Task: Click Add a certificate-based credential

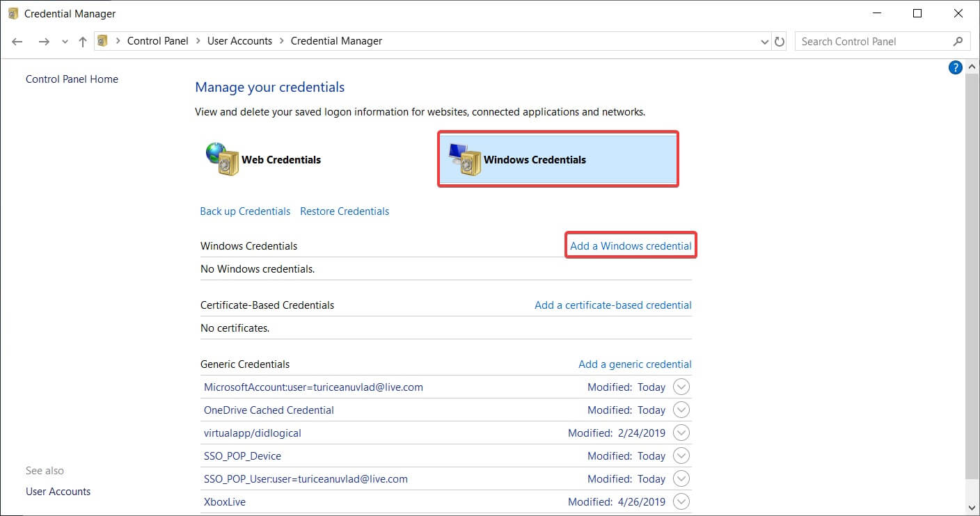Action: click(613, 305)
